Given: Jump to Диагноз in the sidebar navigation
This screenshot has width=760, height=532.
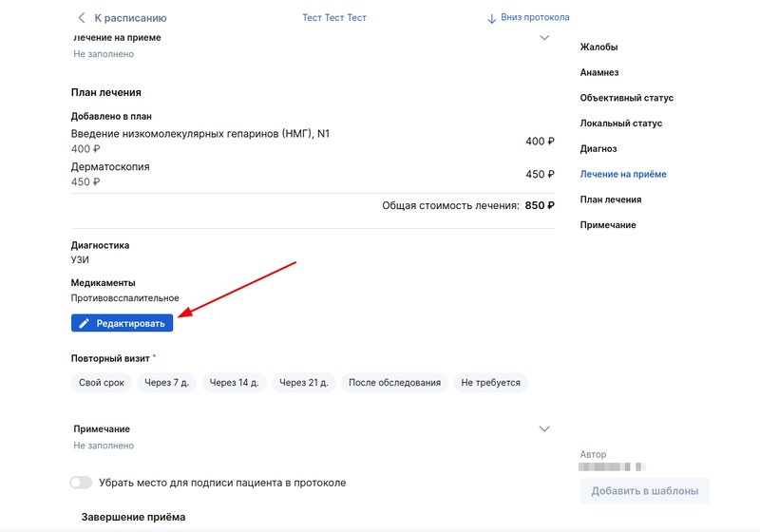Looking at the screenshot, I should point(598,149).
